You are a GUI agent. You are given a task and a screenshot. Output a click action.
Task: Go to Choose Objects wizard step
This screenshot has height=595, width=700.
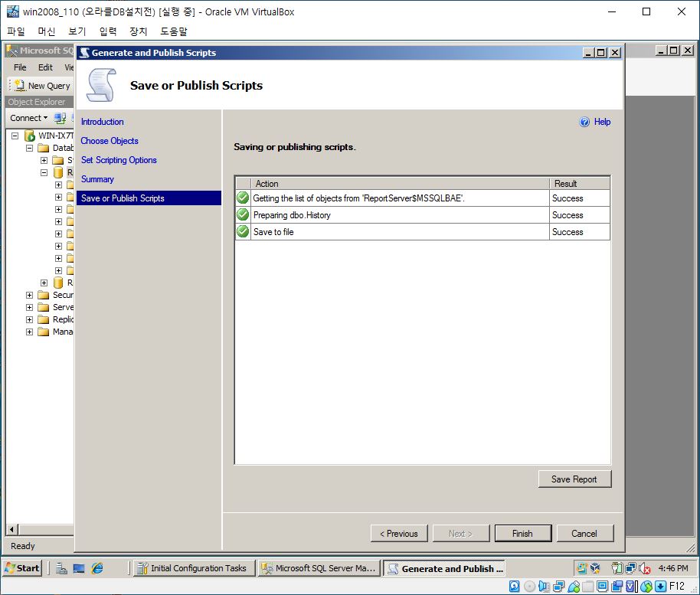pos(110,141)
